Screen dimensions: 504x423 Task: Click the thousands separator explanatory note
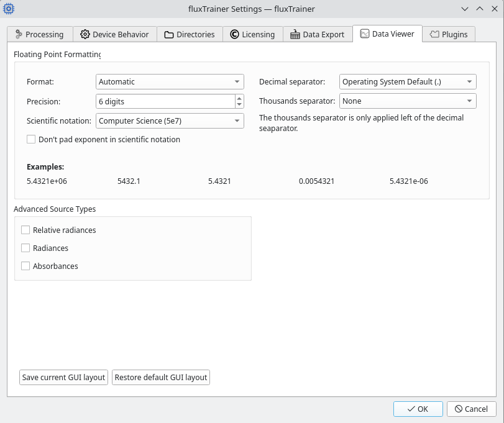point(361,123)
